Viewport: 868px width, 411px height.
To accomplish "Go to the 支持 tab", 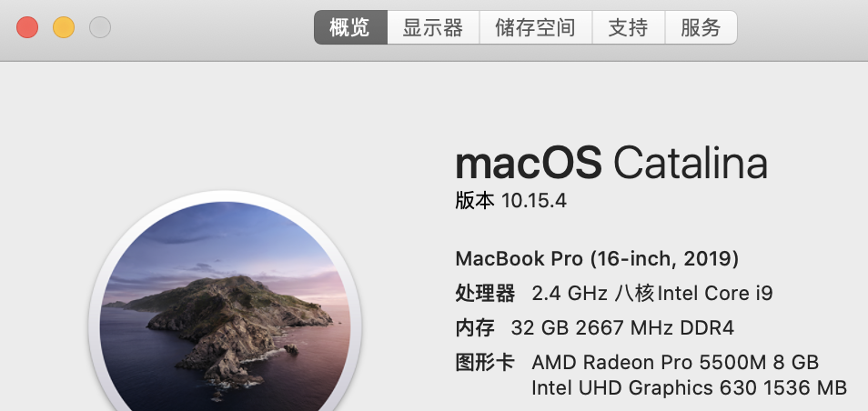I will click(629, 27).
